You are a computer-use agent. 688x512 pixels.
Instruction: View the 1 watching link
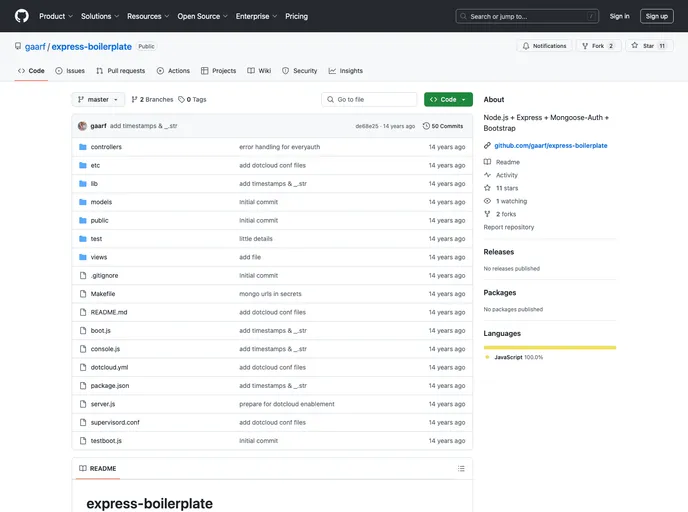(512, 201)
